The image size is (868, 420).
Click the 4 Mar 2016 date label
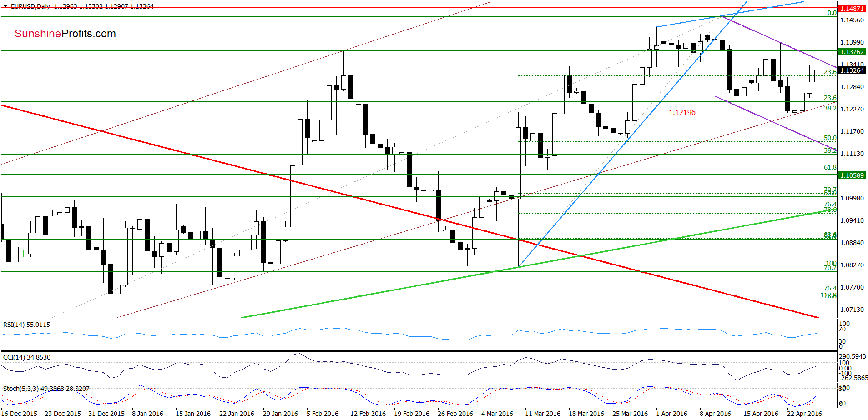pos(497,414)
